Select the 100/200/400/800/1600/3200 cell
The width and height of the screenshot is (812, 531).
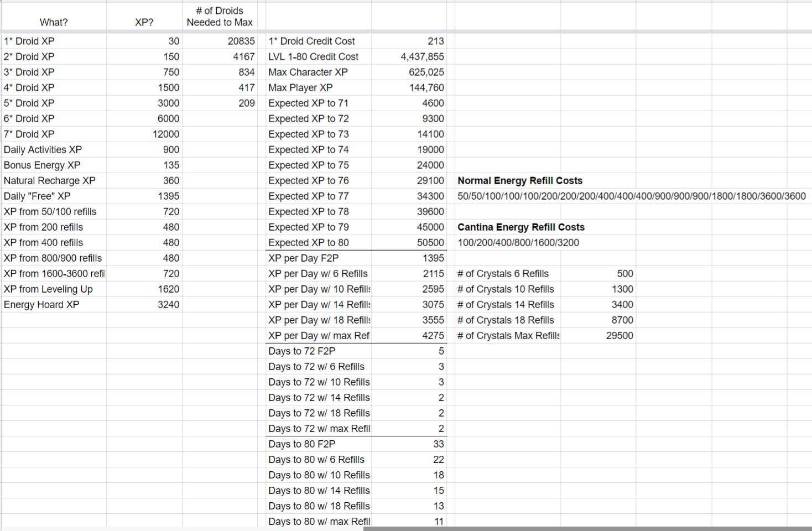pyautogui.click(x=518, y=242)
